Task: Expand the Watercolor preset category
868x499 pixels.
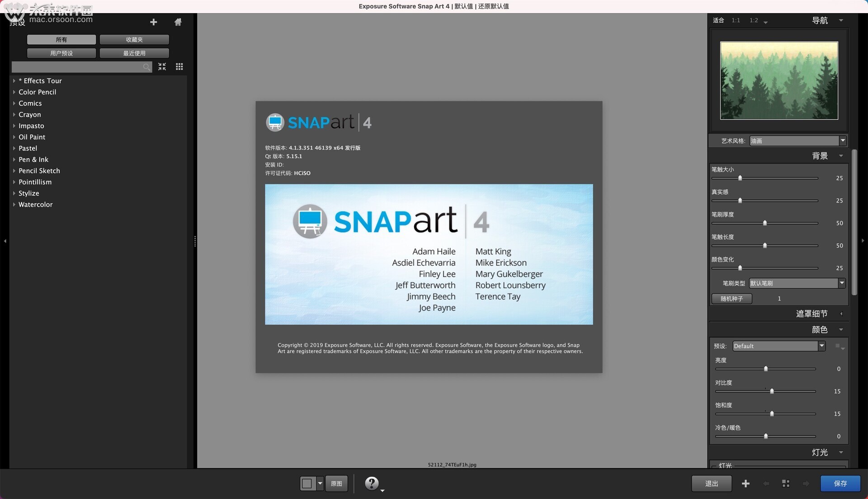Action: point(14,205)
